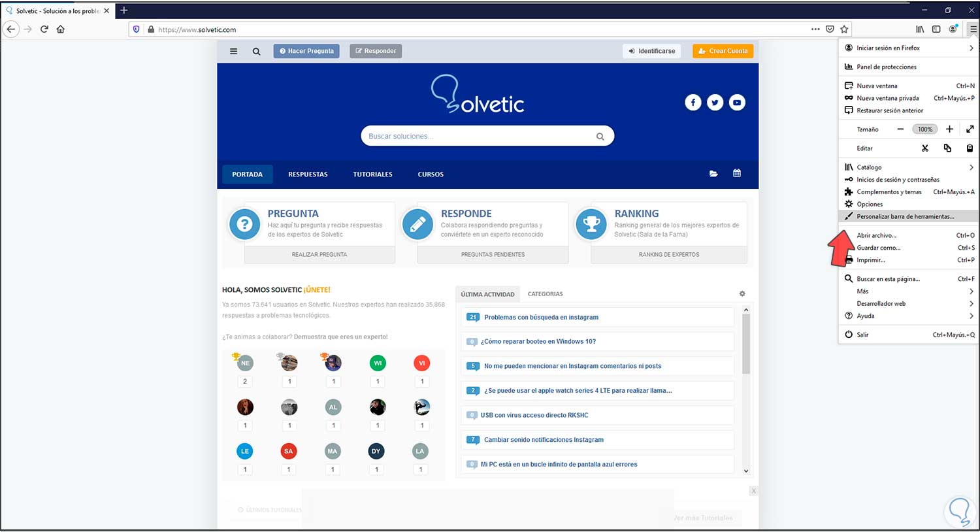Viewport: 980px width, 532px height.
Task: Open Solvetic's YouTube icon
Action: point(737,103)
